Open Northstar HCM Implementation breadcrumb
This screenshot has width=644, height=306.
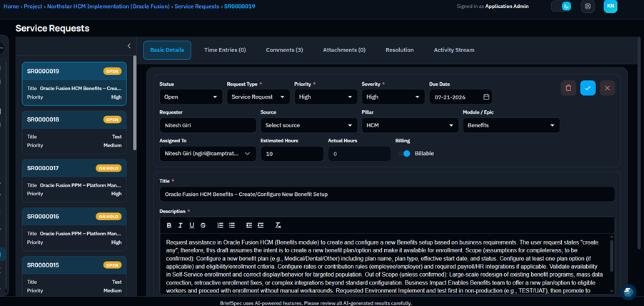pos(109,6)
